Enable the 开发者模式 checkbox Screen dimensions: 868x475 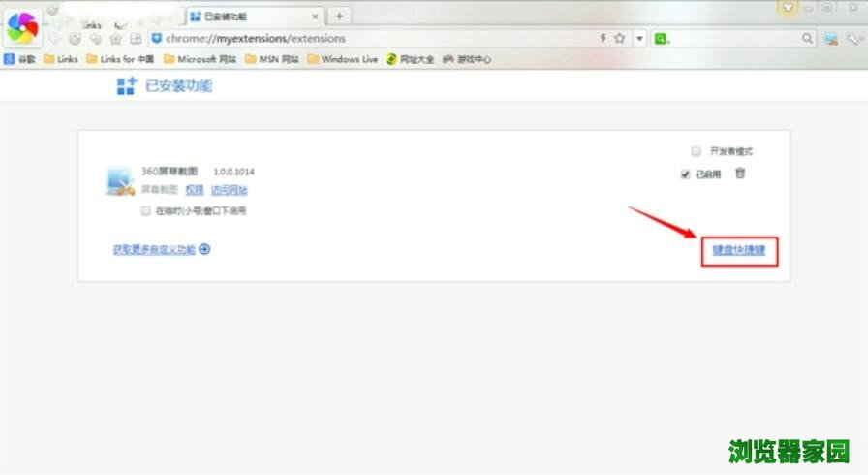(696, 151)
